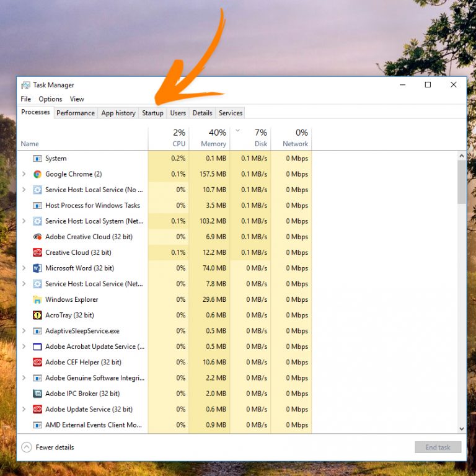The height and width of the screenshot is (476, 476).
Task: Click the AcroTray yellow warning icon
Action: pyautogui.click(x=37, y=315)
